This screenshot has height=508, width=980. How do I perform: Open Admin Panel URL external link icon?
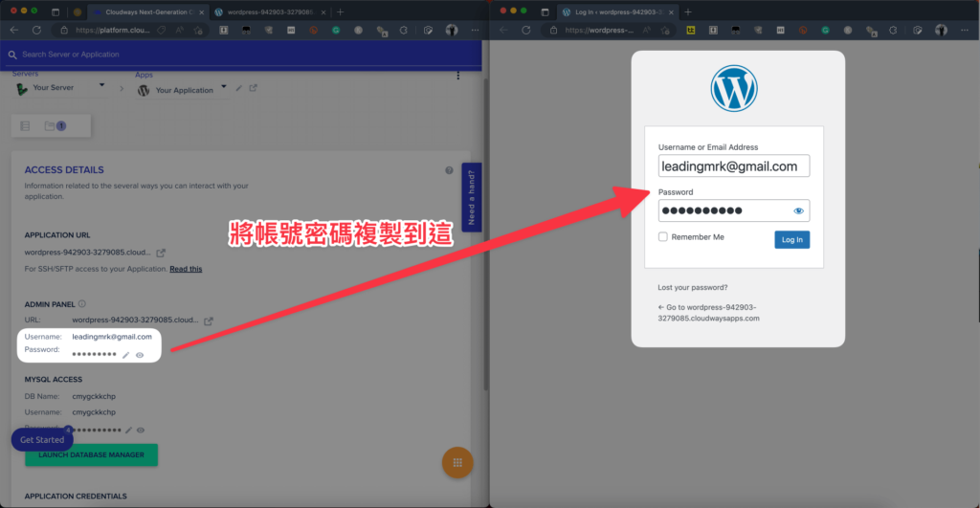click(x=208, y=320)
